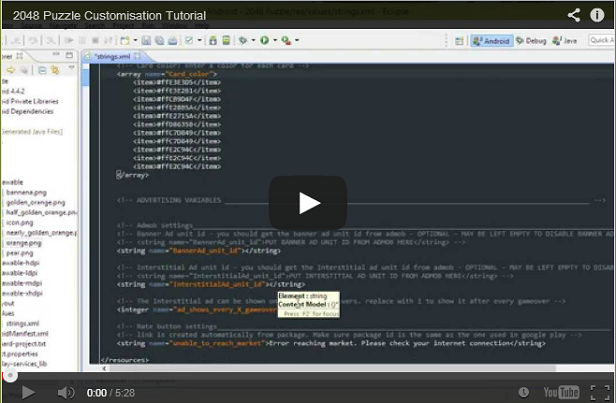Open the Run configurations dropdown arrow

coord(275,40)
